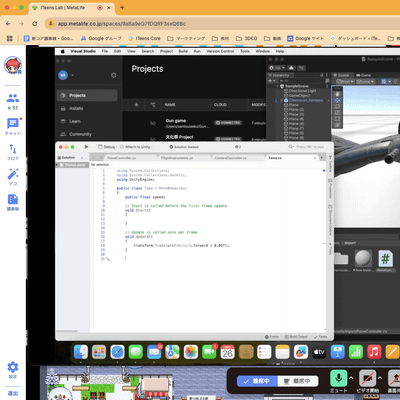Open Keynote in the shared Dock

pos(337,352)
